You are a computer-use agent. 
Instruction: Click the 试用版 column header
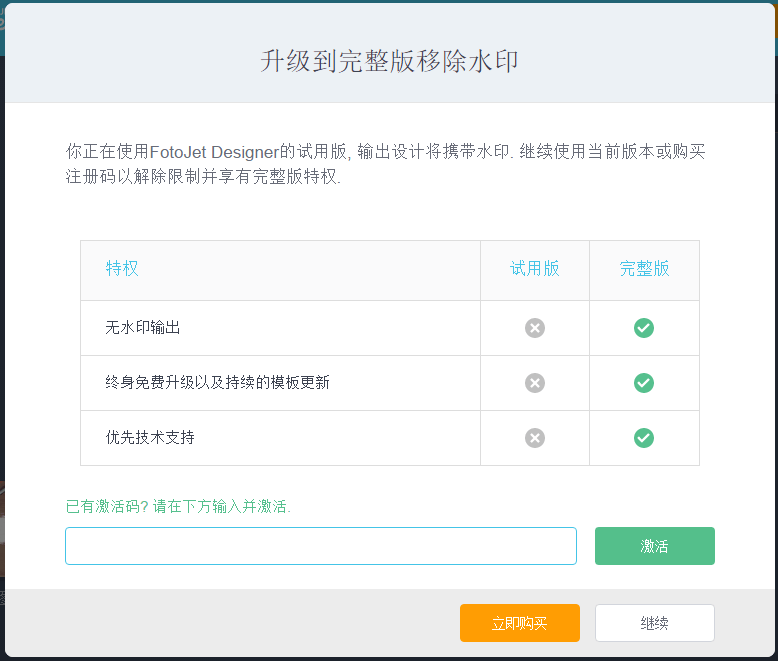(535, 268)
